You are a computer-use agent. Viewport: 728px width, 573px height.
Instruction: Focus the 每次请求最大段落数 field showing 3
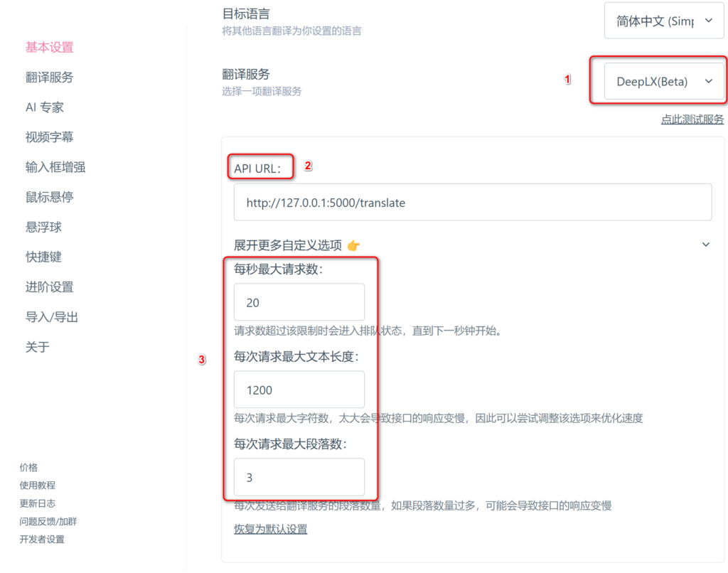[299, 477]
